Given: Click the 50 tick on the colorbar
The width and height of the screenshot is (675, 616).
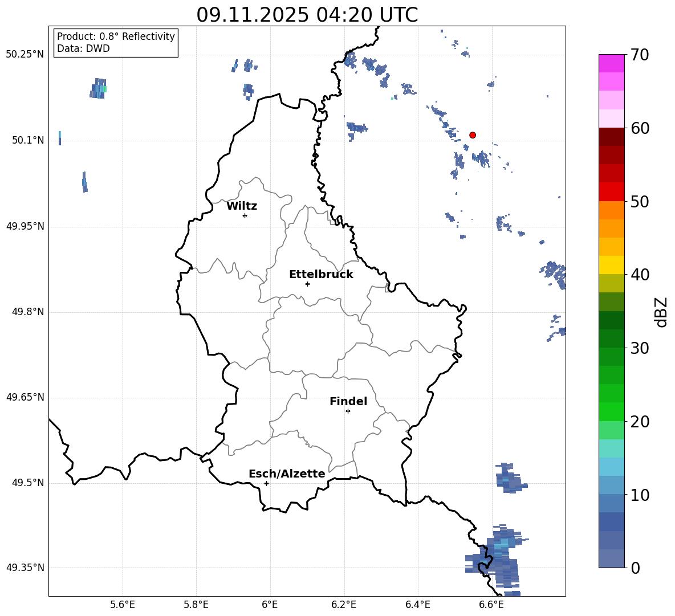Looking at the screenshot, I should tap(640, 201).
